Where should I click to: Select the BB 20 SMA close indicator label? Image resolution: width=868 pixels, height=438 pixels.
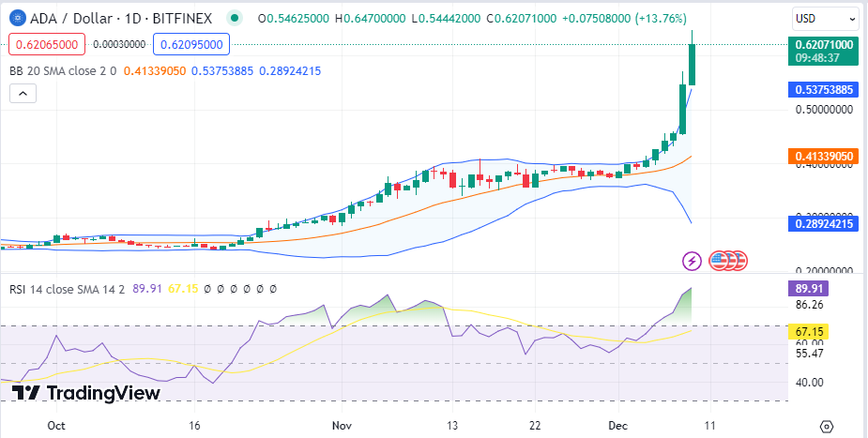coord(63,70)
